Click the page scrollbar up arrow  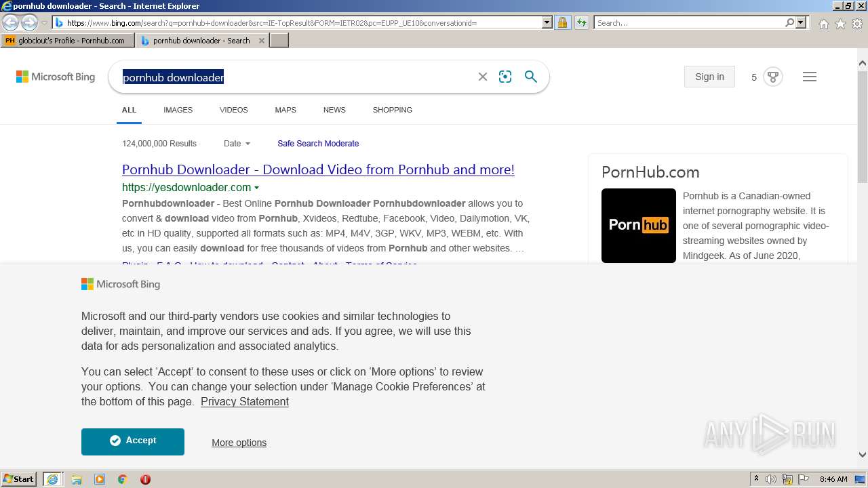point(863,64)
